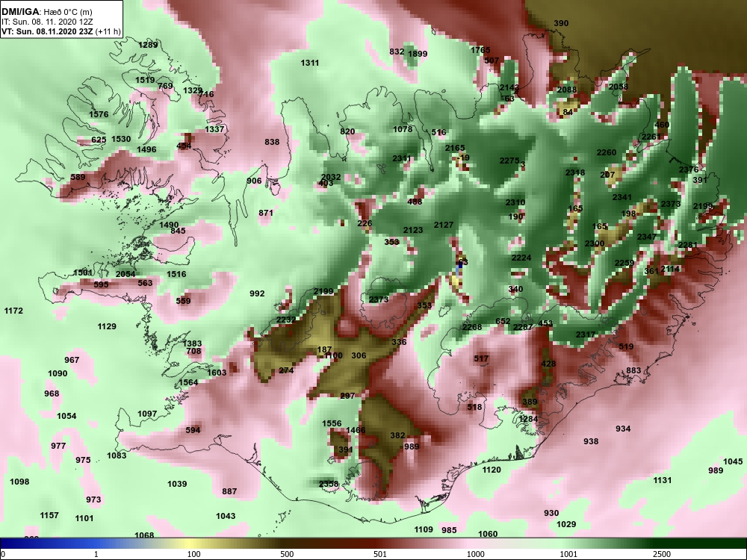The image size is (747, 560).
Task: Select the map value '1496'
Action: tap(146, 149)
